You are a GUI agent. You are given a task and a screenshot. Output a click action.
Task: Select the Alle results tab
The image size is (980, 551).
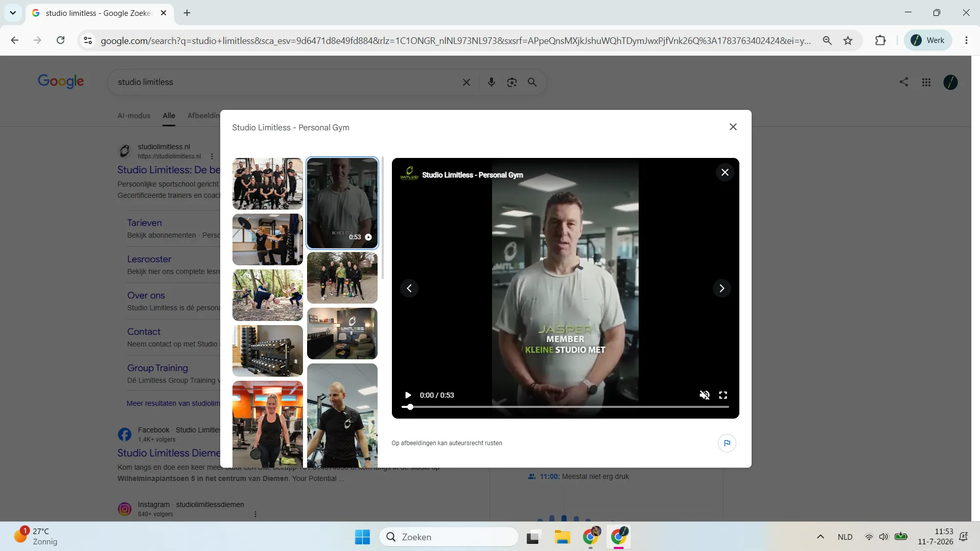(169, 116)
